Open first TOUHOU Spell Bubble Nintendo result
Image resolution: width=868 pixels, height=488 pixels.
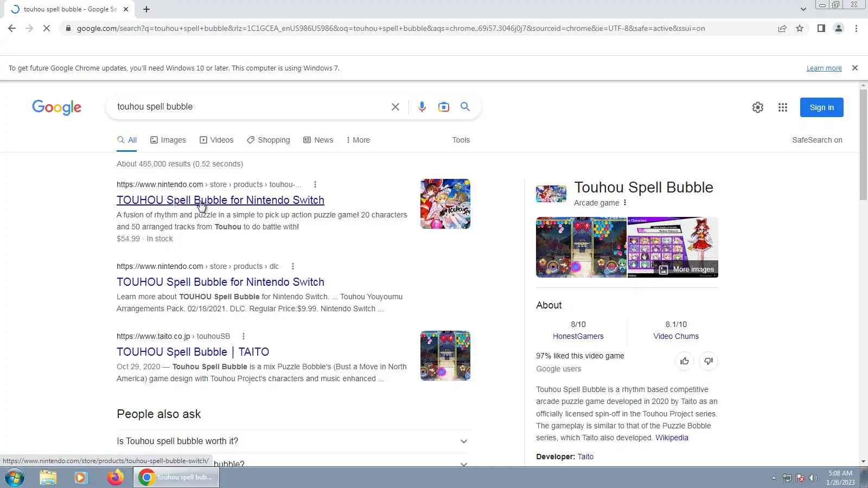tap(220, 200)
